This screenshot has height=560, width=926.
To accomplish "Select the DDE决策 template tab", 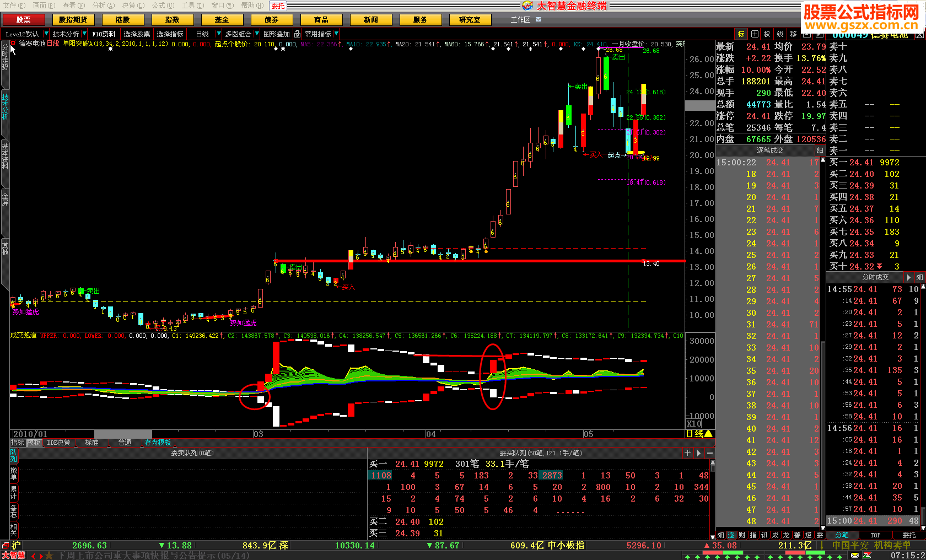I will [x=58, y=443].
